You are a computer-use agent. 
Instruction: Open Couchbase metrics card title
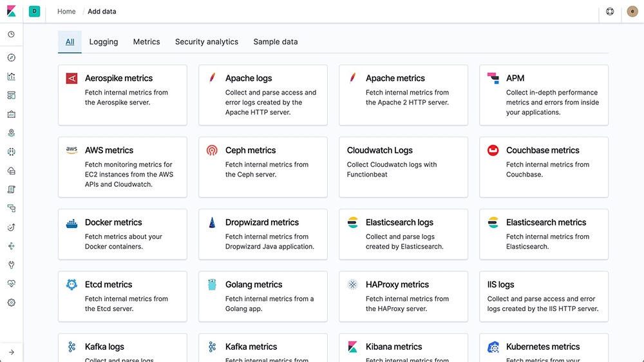(x=542, y=150)
